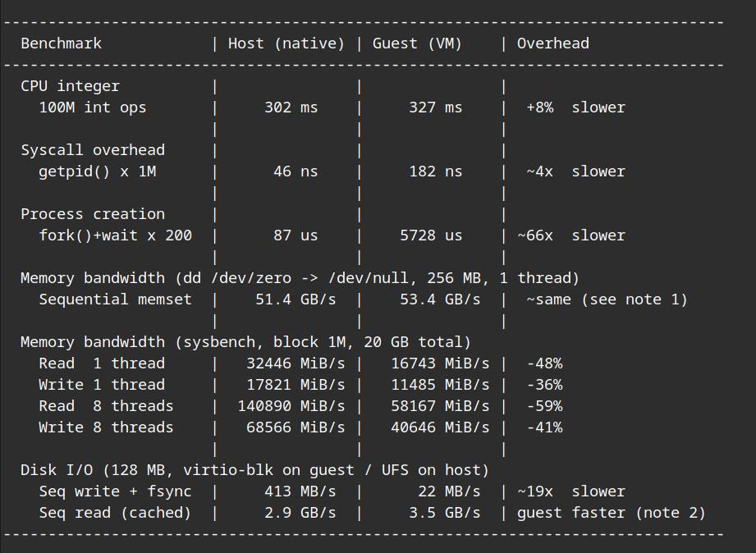Select the 'Benchmark' column header text
Viewport: 756px width, 553px height.
pos(62,43)
